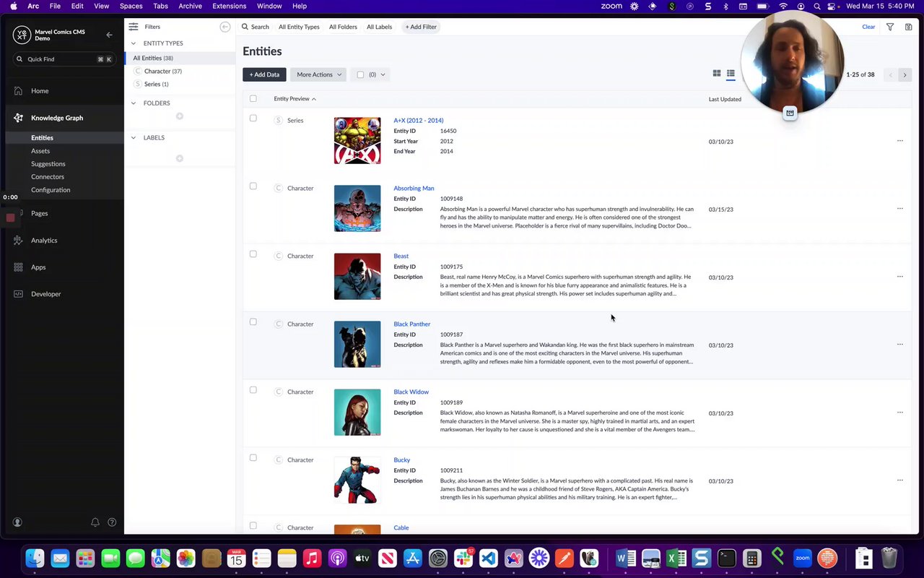Open more options for Black Widow row
This screenshot has width=924, height=578.
click(900, 413)
